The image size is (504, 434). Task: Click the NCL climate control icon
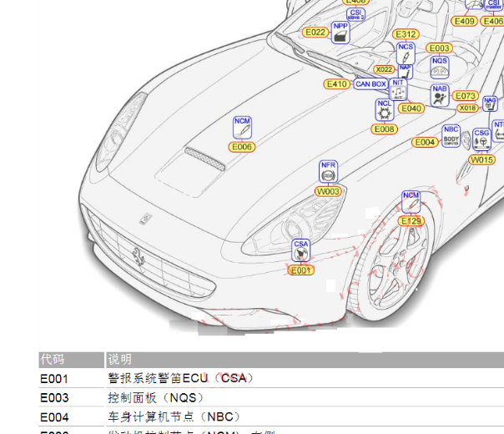[x=385, y=110]
